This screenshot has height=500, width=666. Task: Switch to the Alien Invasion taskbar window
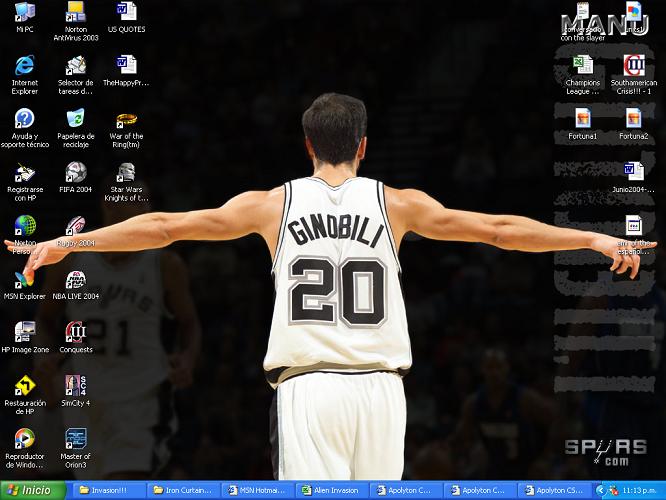[331, 490]
